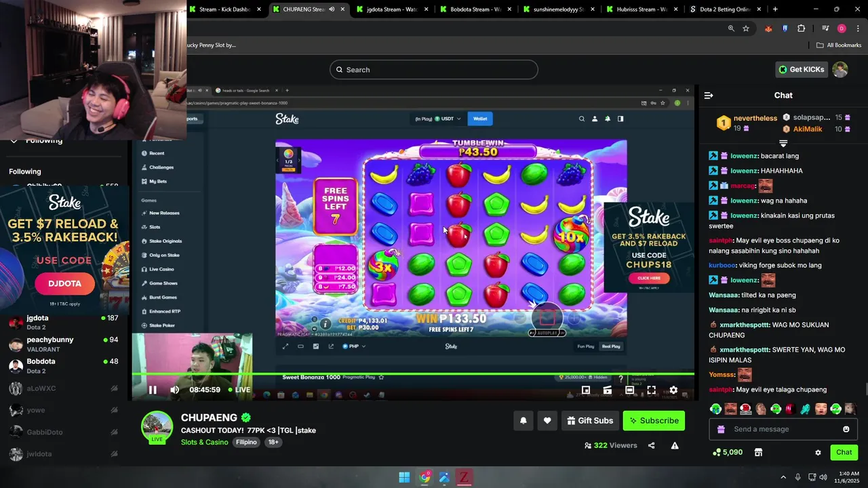The image size is (868, 488).
Task: Click the taskbar microphone icon
Action: [x=798, y=477]
